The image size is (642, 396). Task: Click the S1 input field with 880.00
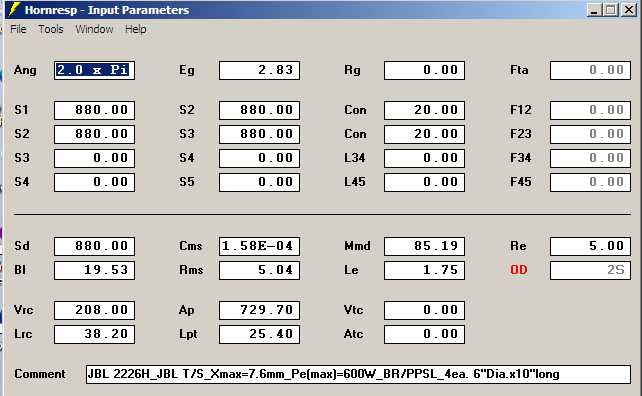click(x=94, y=110)
